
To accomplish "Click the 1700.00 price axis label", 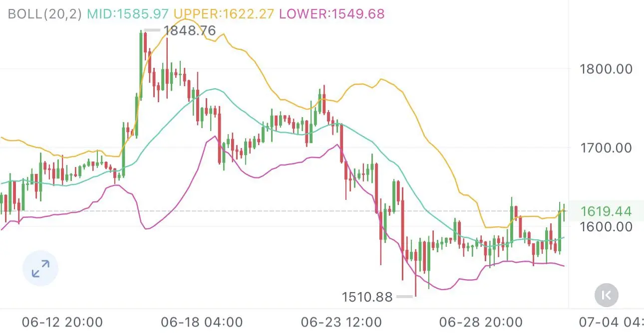I will (606, 148).
